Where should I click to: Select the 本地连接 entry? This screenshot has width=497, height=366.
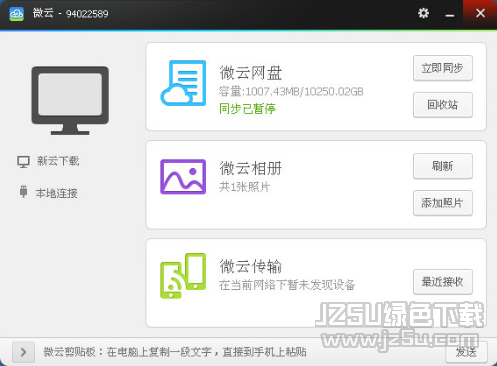coord(48,193)
